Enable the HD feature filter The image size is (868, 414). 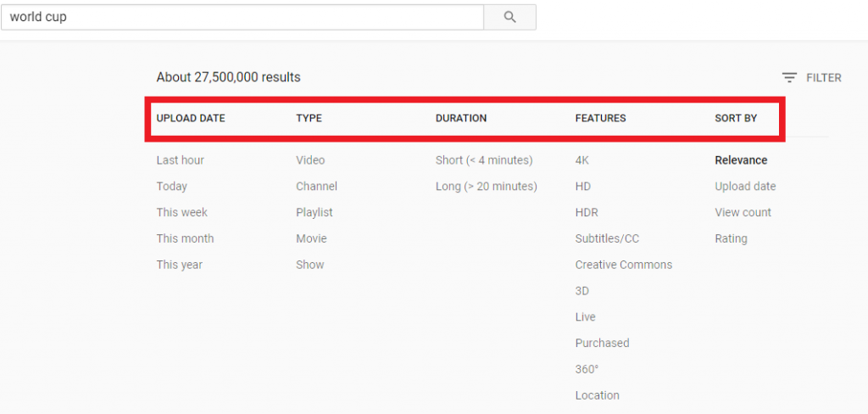pyautogui.click(x=583, y=187)
